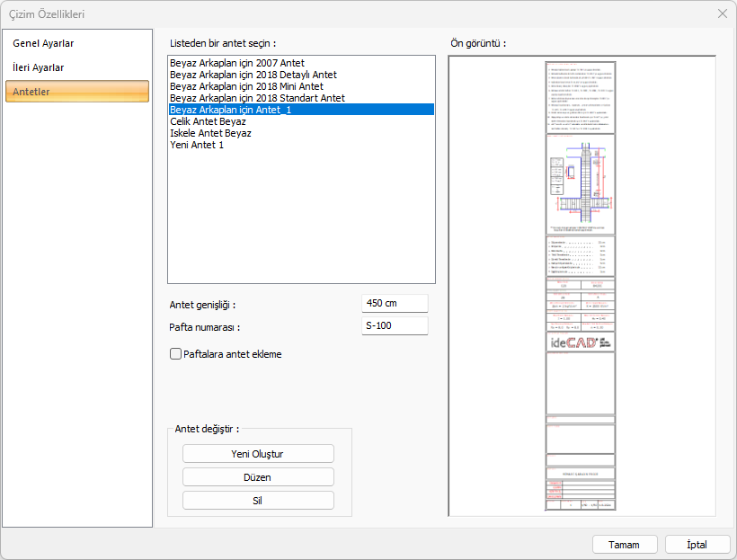
Task: Select the Antetler sidebar item
Action: (77, 92)
